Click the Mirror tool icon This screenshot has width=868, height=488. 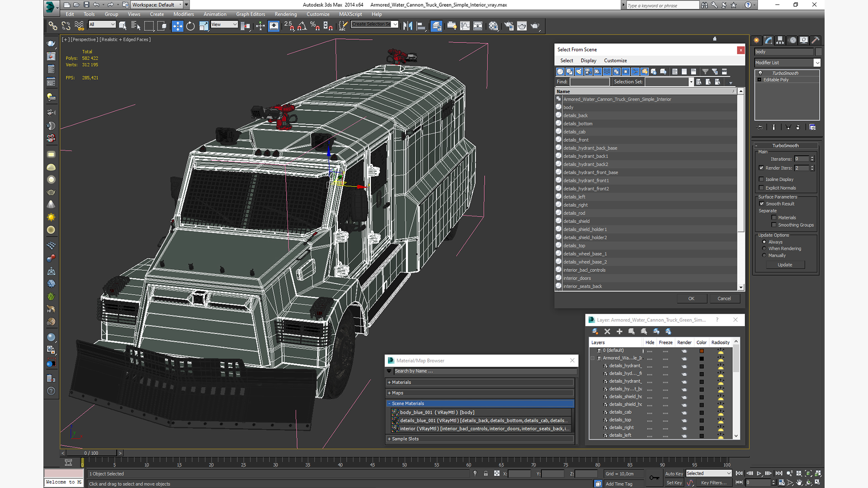pos(408,26)
